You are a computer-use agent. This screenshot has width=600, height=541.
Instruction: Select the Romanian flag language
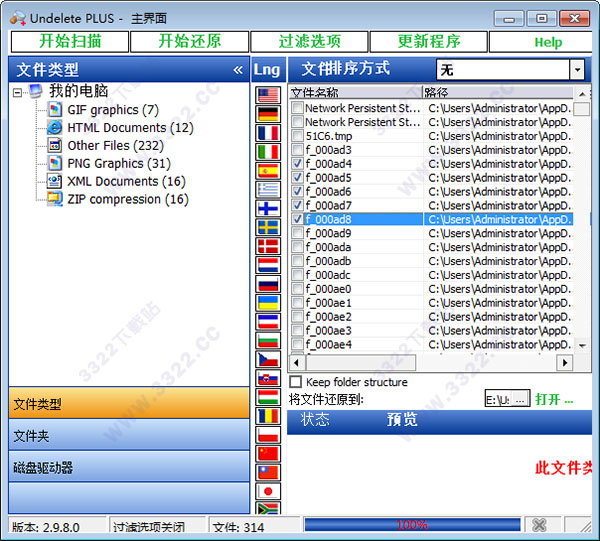pos(268,416)
